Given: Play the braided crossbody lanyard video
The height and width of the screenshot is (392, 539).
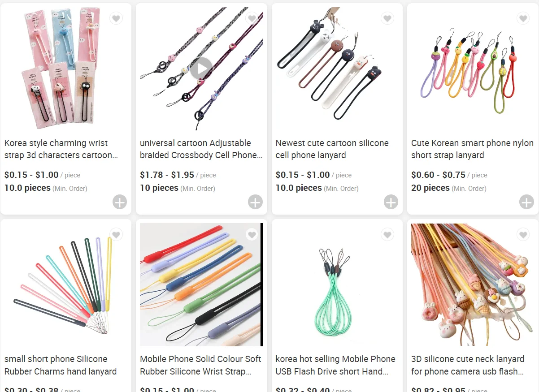Looking at the screenshot, I should [201, 69].
